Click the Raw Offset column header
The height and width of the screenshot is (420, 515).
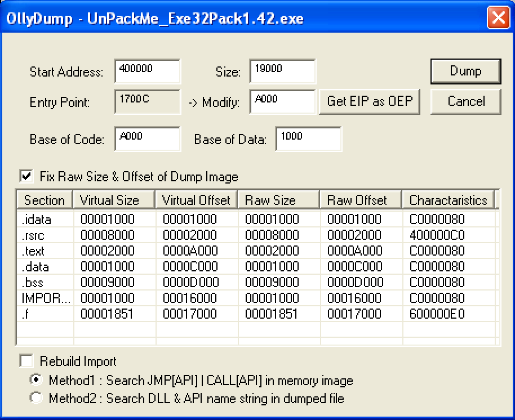pos(361,200)
